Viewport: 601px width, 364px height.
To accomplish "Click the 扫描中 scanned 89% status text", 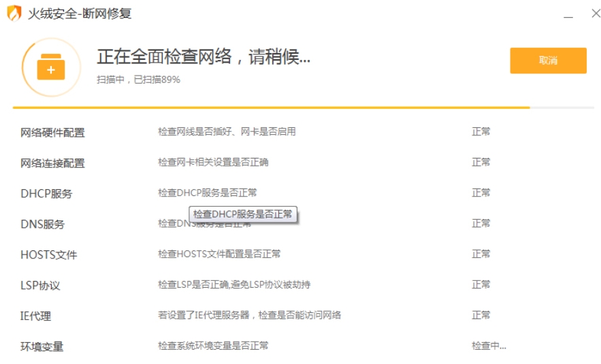I will coord(138,80).
